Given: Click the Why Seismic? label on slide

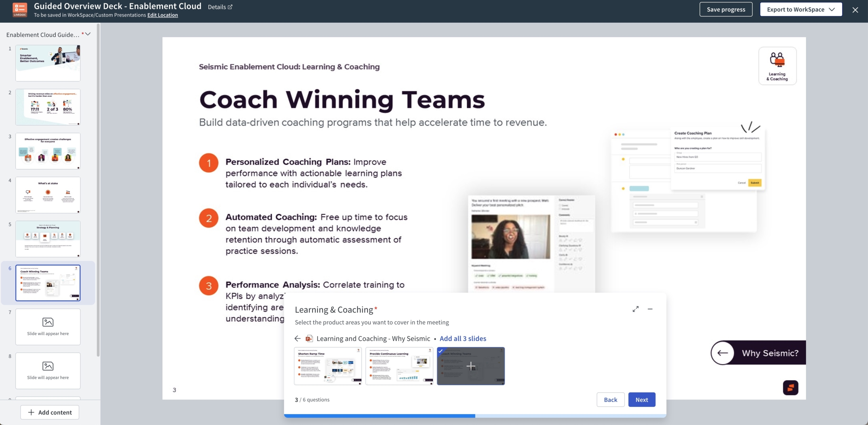Looking at the screenshot, I should (x=770, y=353).
